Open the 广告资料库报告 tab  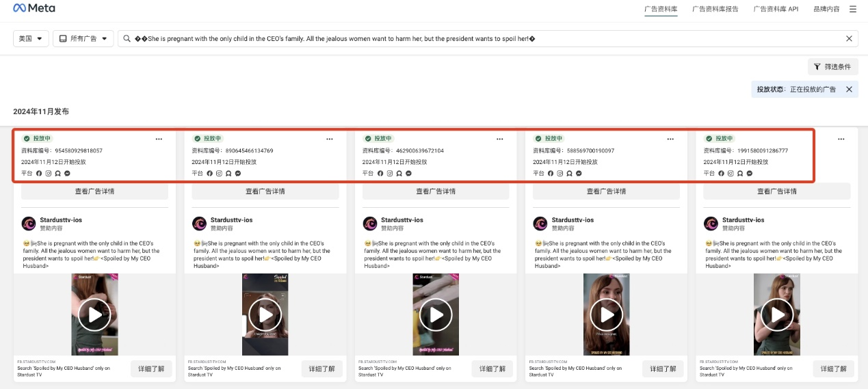coord(715,9)
